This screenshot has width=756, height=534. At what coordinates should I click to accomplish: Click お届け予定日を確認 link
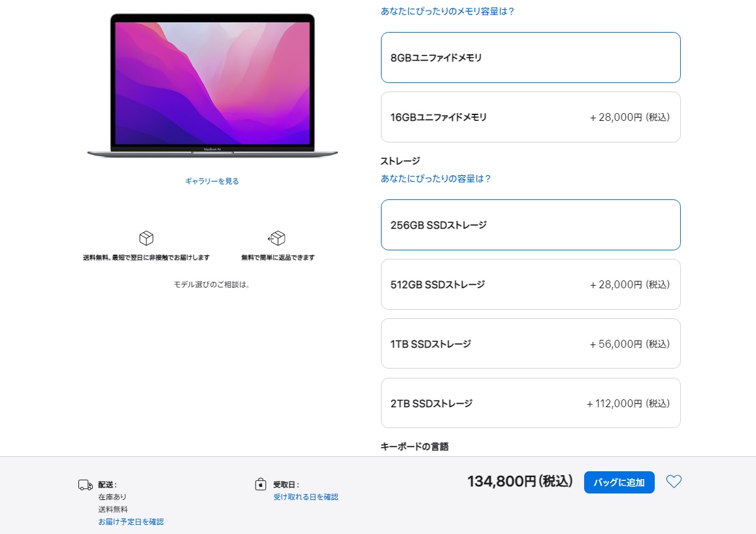tap(131, 522)
